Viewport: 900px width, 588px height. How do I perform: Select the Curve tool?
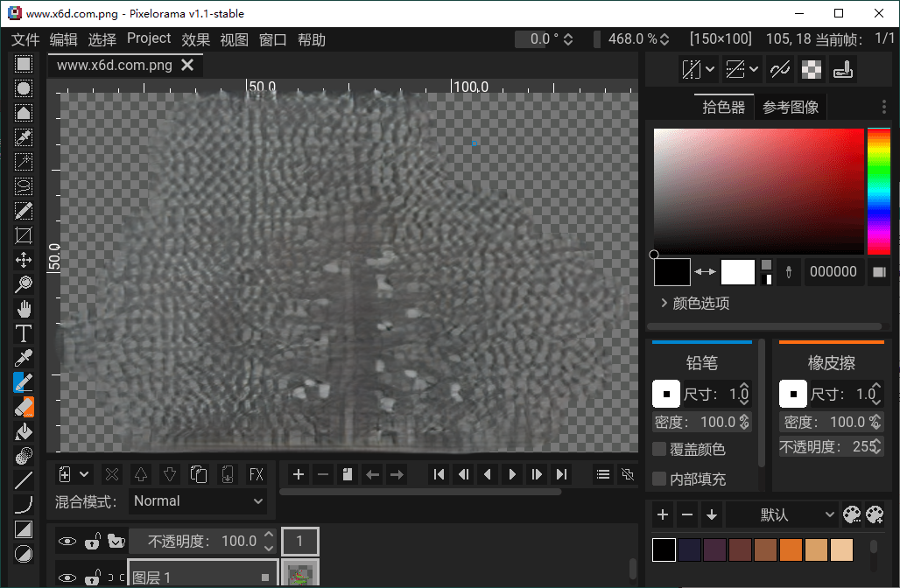click(x=24, y=506)
